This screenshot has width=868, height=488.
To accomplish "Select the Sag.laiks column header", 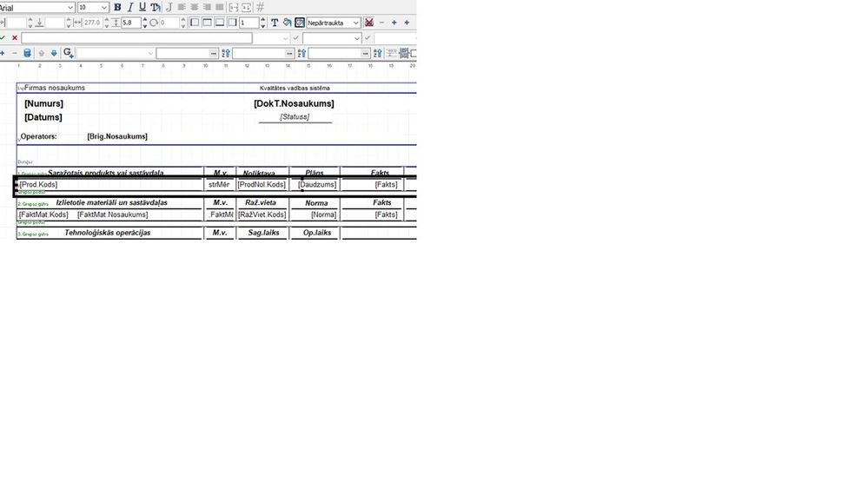I will (263, 233).
